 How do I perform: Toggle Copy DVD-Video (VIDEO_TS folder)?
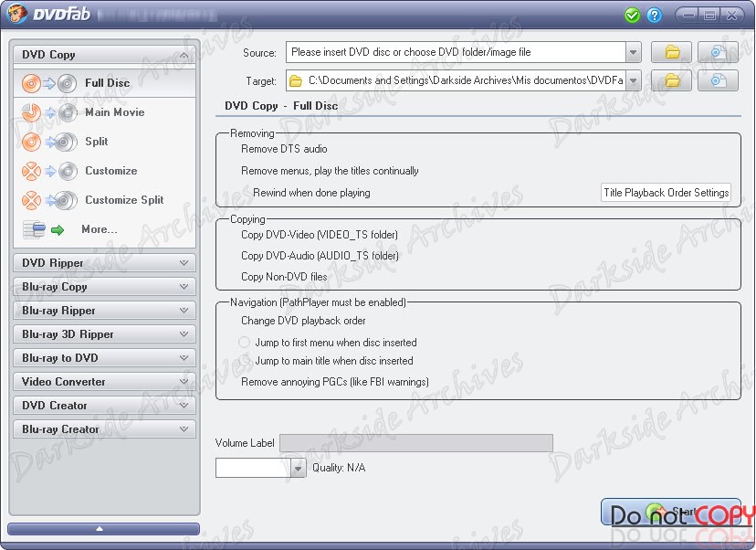(320, 235)
